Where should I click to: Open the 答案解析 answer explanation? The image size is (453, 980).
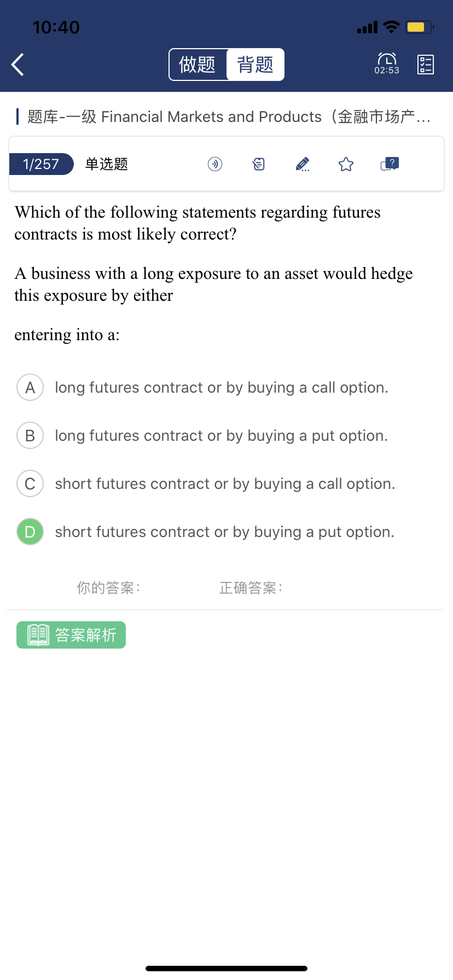point(71,635)
